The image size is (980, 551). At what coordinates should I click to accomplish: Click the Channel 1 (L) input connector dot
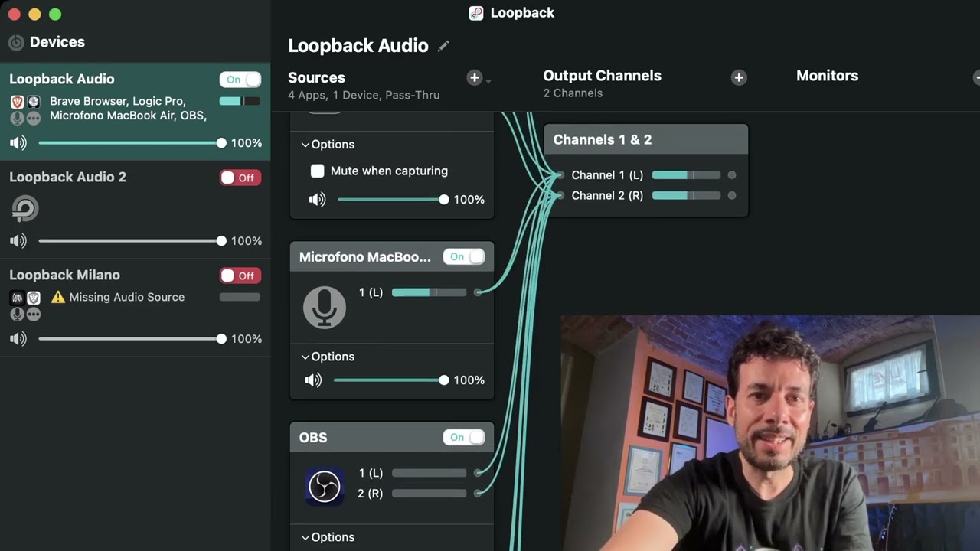[560, 175]
